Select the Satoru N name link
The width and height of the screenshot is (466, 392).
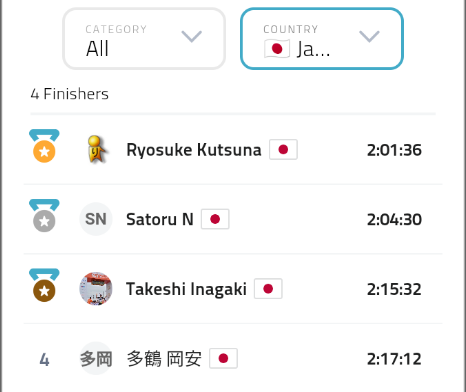[x=160, y=219]
